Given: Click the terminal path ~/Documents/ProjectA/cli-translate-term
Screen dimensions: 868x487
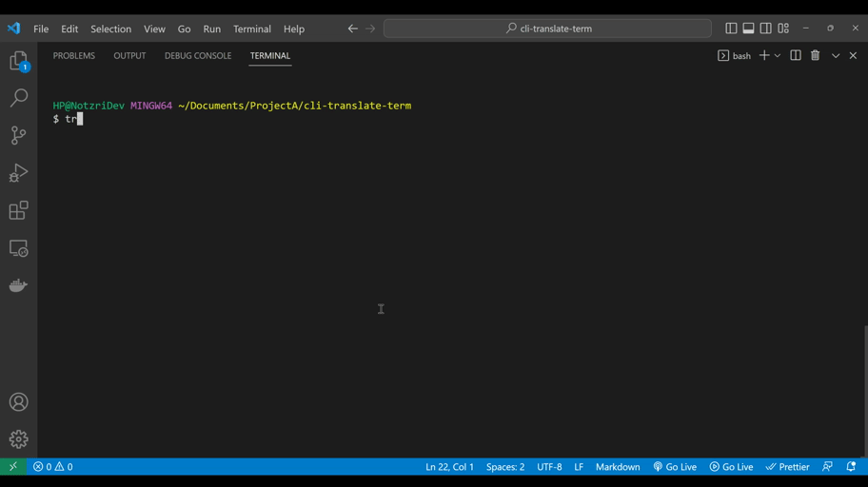Looking at the screenshot, I should point(294,106).
